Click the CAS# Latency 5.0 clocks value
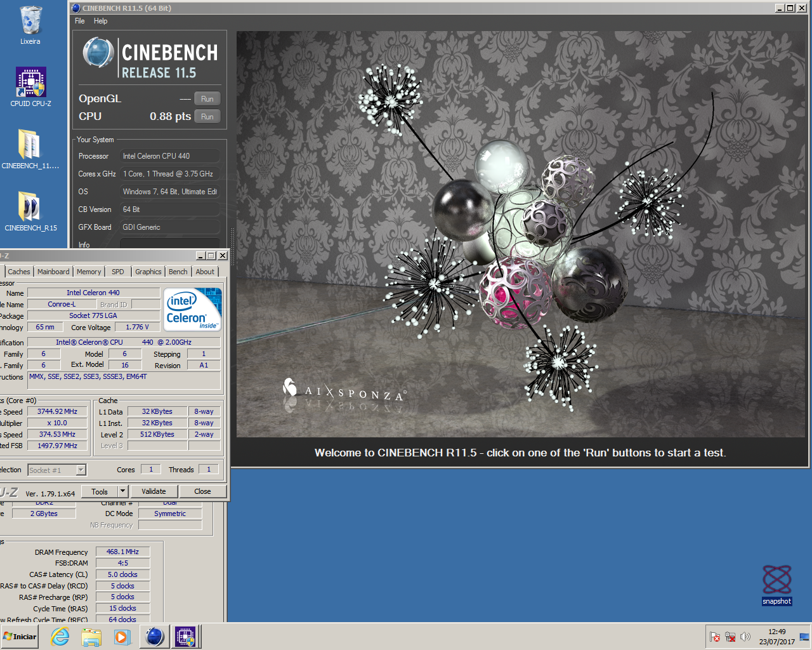 (122, 574)
